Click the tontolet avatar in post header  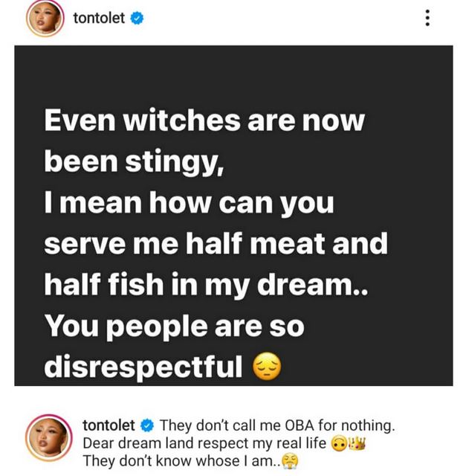coord(45,19)
